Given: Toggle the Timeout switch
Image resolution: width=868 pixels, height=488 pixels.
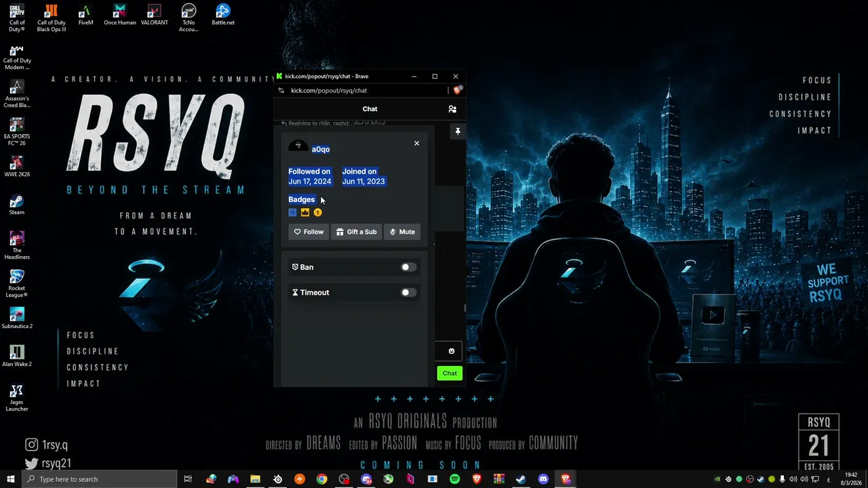Looking at the screenshot, I should click(x=408, y=292).
